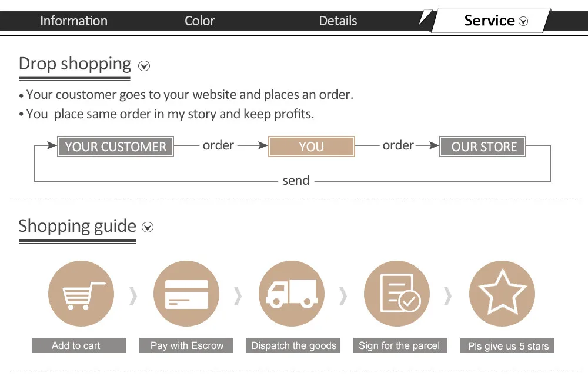Open the Information tab

coord(74,21)
